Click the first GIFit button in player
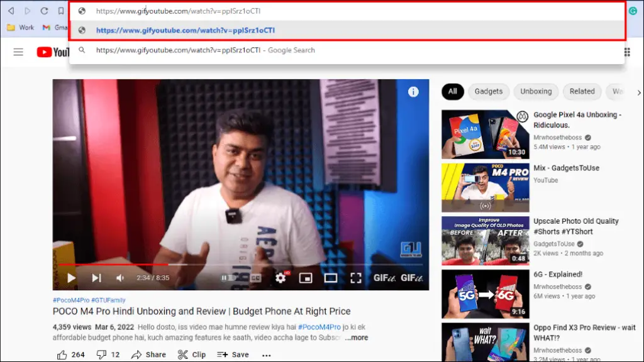 click(384, 278)
